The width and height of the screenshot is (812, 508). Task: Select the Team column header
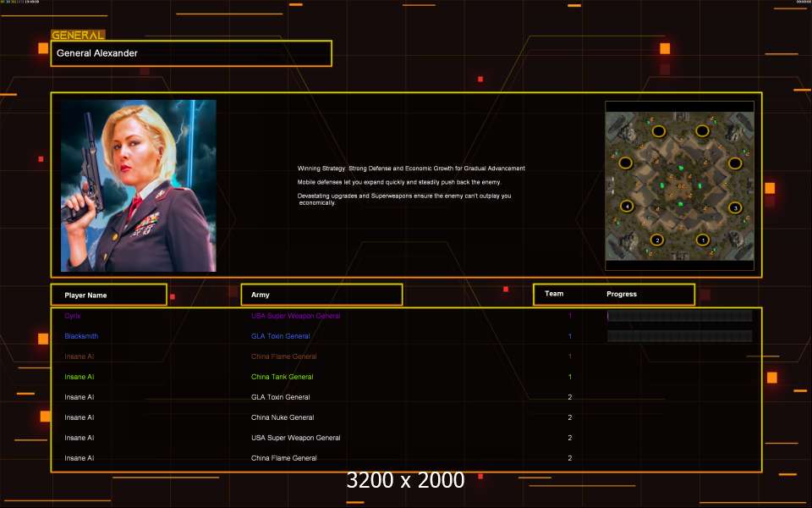click(554, 294)
